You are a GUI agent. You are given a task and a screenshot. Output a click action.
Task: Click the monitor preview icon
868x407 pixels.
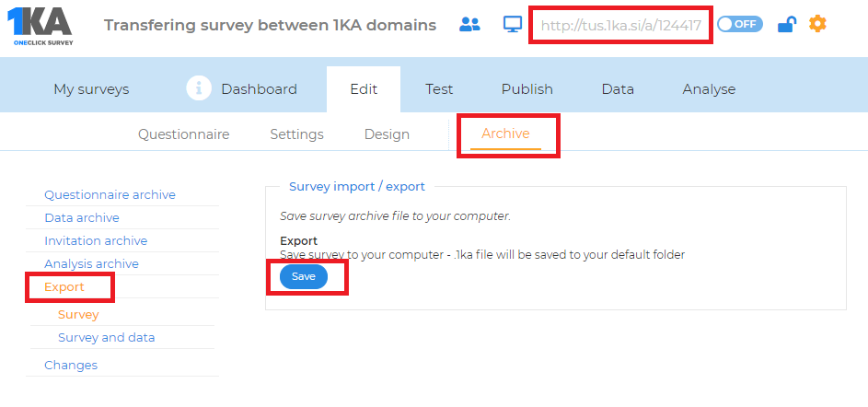[513, 24]
